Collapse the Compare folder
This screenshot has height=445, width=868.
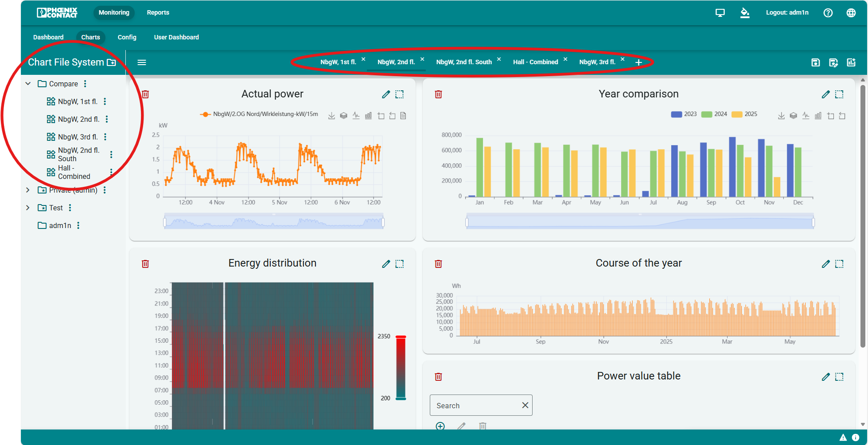[28, 84]
